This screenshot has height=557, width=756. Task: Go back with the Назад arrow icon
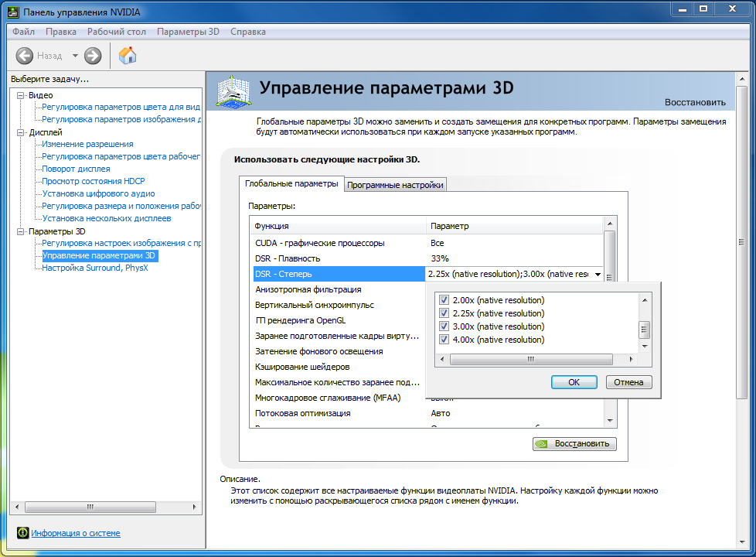24,56
